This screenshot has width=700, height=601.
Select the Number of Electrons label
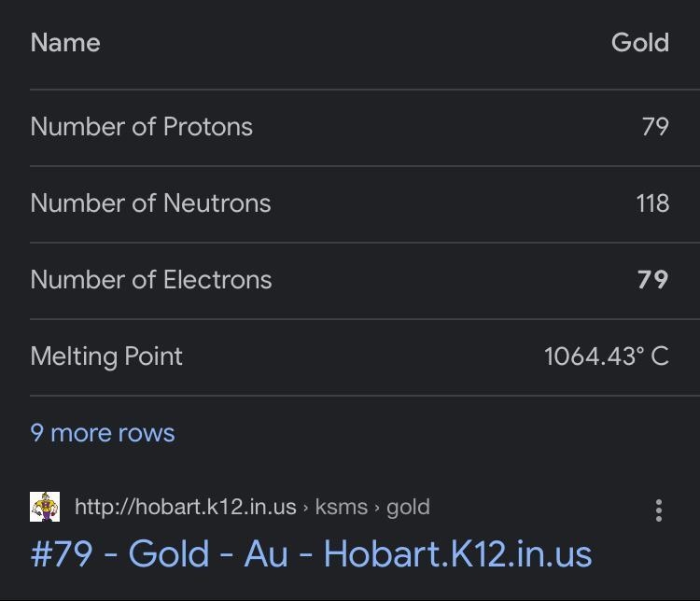coord(151,280)
